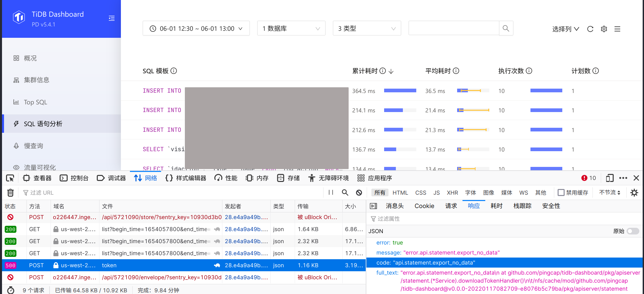Click the 364.5 ms cumulative time bar
This screenshot has width=644, height=294.
click(x=400, y=91)
